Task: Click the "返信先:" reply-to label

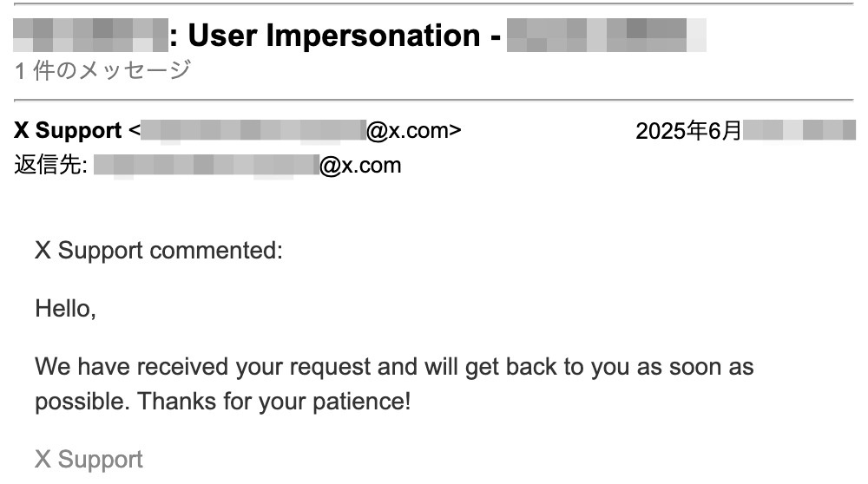Action: (49, 165)
